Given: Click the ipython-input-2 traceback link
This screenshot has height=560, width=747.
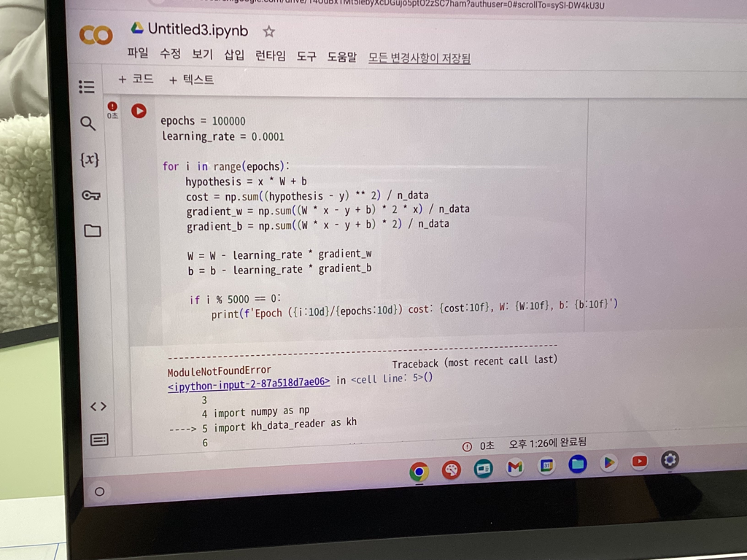Looking at the screenshot, I should click(249, 381).
